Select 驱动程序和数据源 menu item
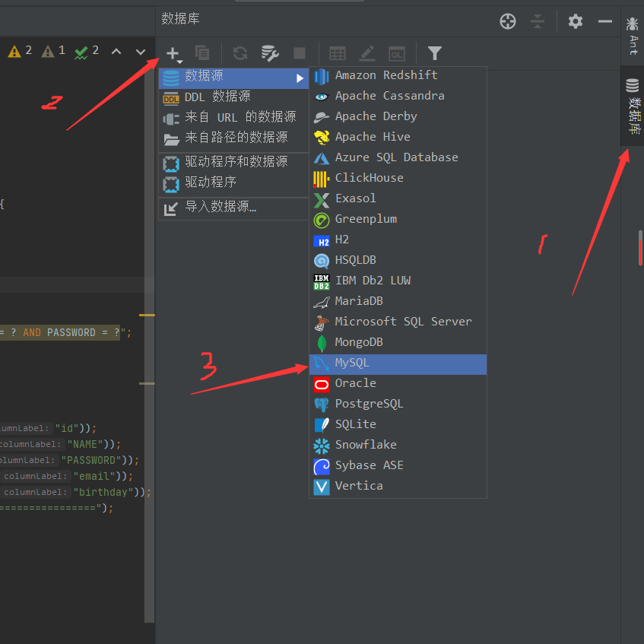 click(233, 163)
